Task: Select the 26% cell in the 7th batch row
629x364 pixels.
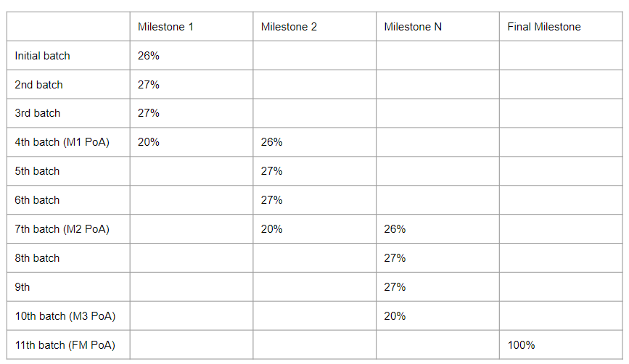Action: pyautogui.click(x=395, y=229)
